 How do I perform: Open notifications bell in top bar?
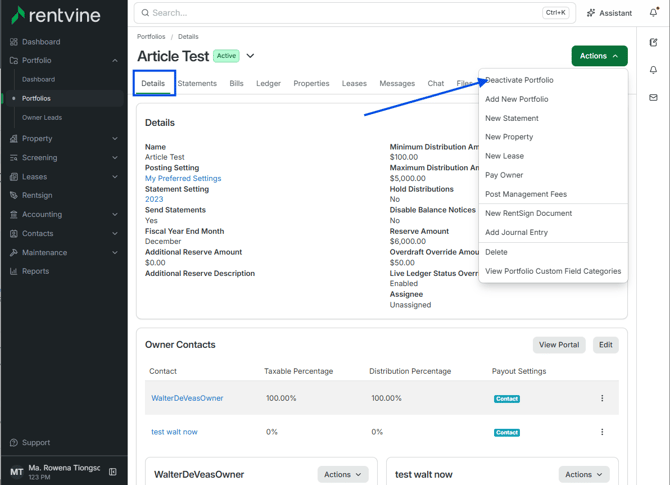(654, 12)
